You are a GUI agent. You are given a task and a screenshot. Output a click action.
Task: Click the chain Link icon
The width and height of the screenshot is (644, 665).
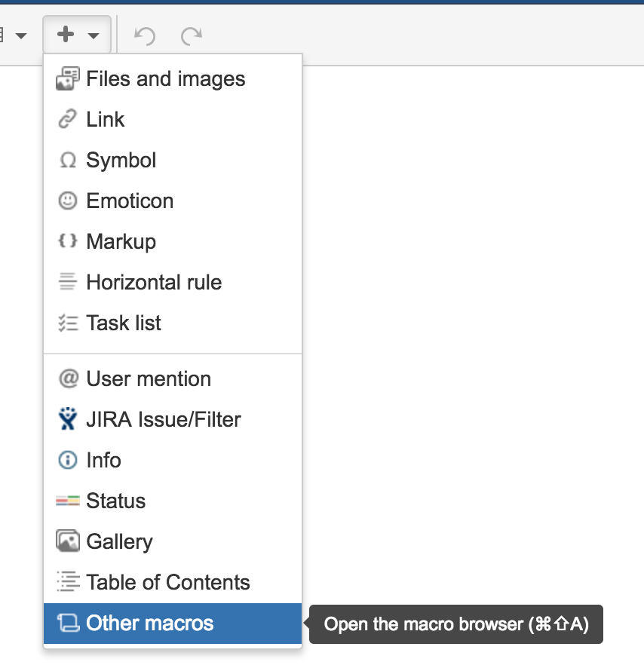[67, 119]
